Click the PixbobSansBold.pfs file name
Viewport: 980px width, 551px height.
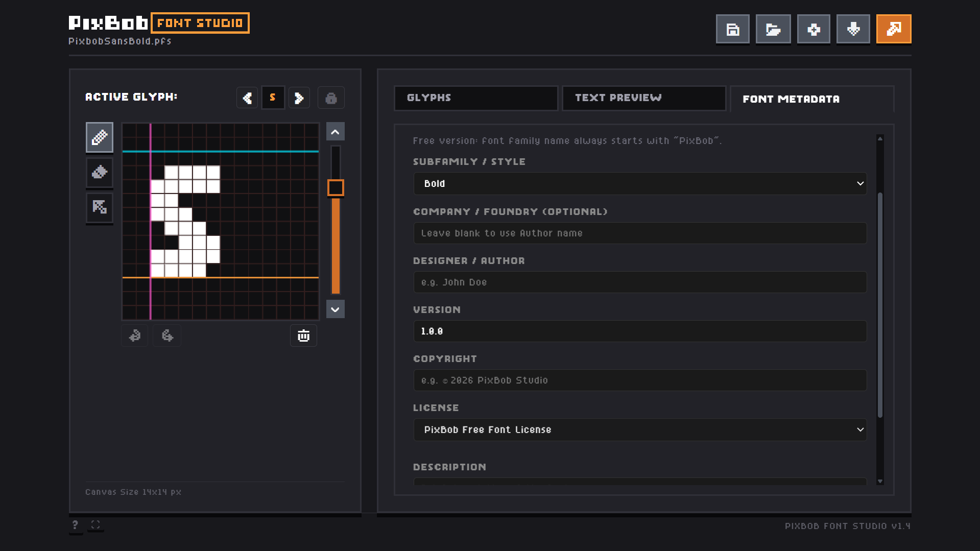click(120, 41)
